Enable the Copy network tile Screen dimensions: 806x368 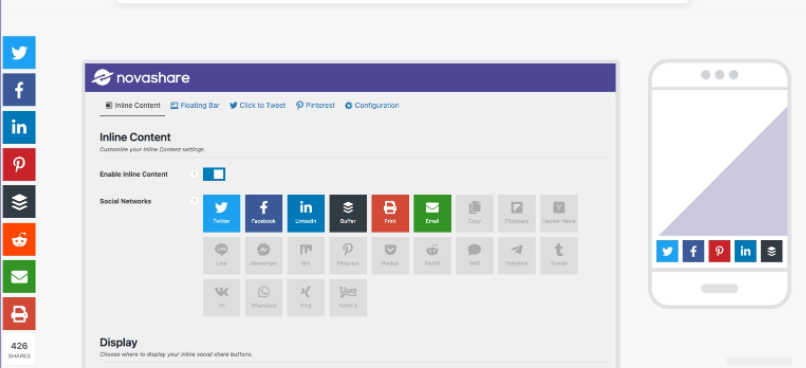click(474, 213)
